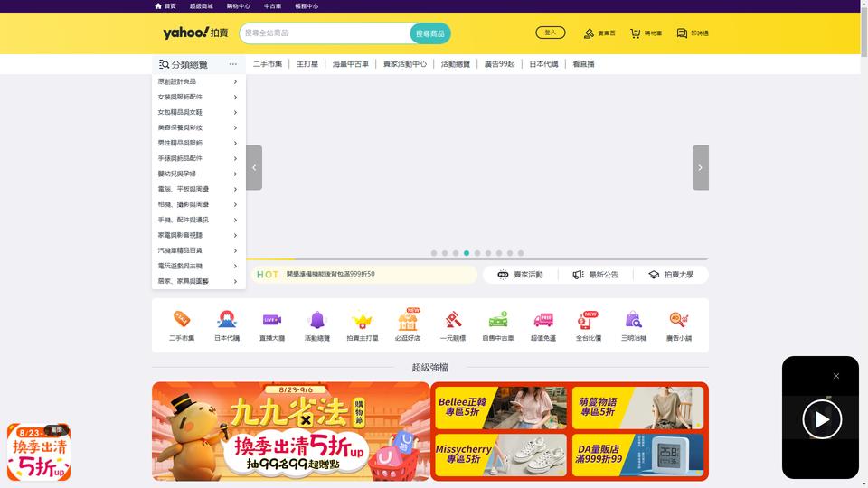868x488 pixels.
Task: Open 購物中心 in top bar
Action: (x=238, y=6)
